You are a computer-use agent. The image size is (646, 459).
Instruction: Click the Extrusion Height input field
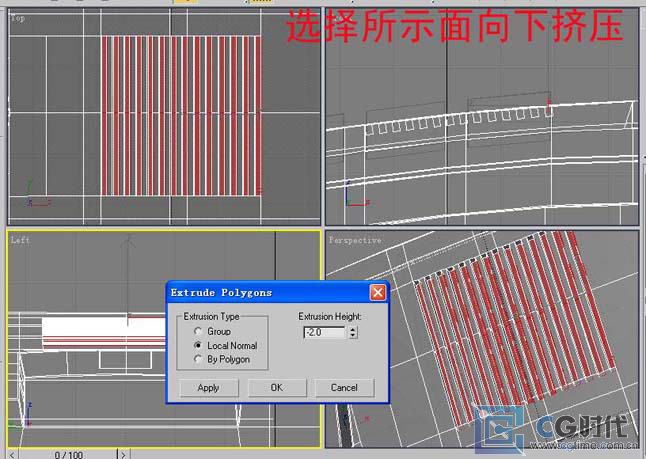point(325,332)
